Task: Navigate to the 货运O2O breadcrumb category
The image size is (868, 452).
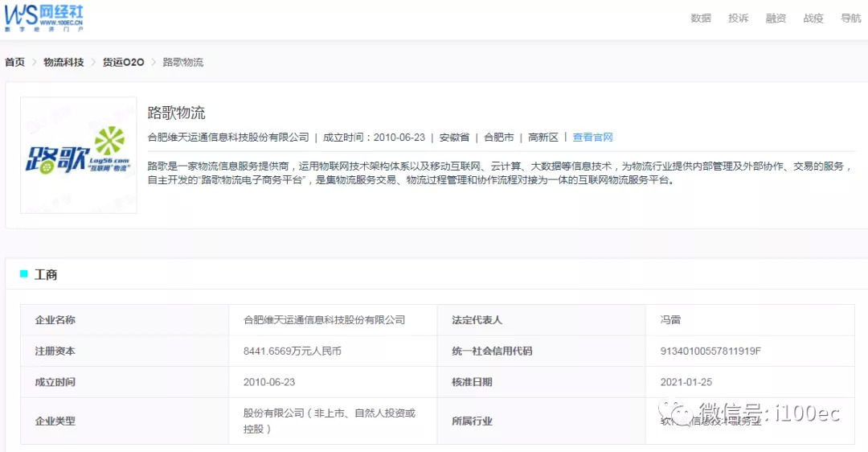Action: point(123,62)
